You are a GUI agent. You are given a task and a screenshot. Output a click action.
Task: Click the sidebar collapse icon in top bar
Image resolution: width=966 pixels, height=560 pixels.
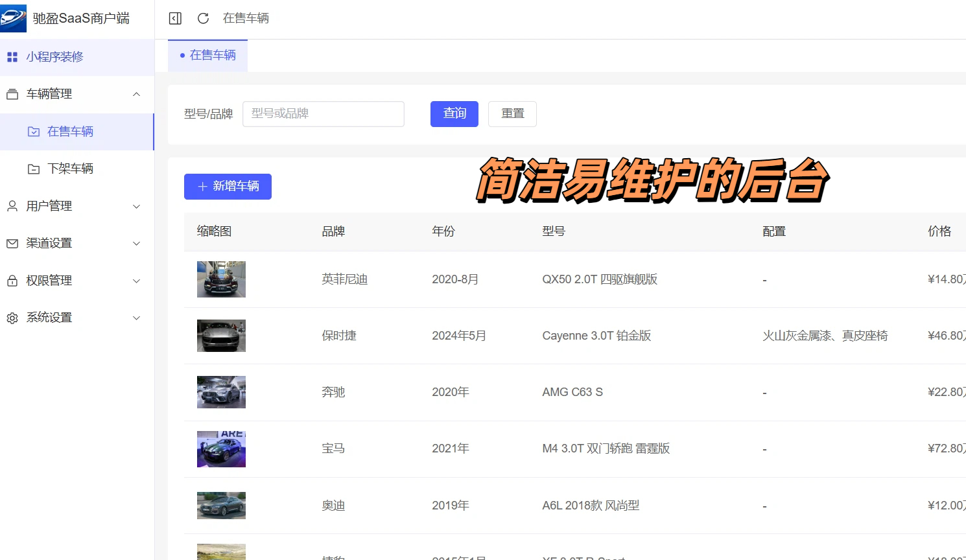tap(174, 18)
